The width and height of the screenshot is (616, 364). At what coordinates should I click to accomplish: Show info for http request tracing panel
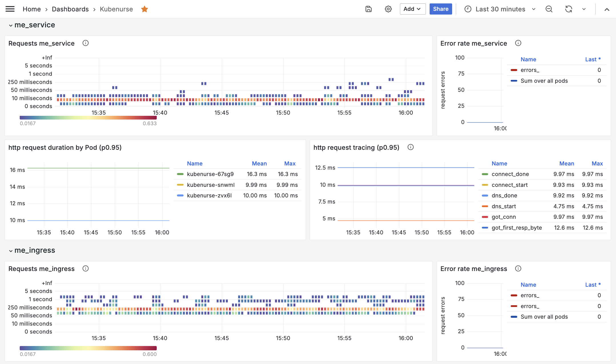pos(410,147)
